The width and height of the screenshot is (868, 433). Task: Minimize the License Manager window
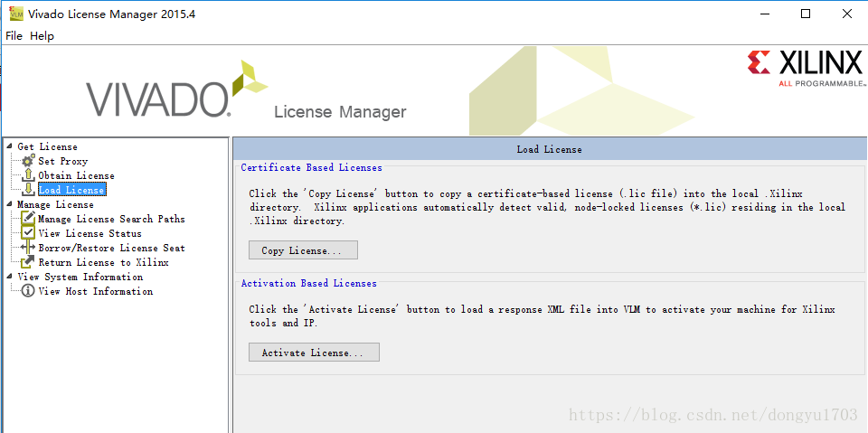[765, 14]
